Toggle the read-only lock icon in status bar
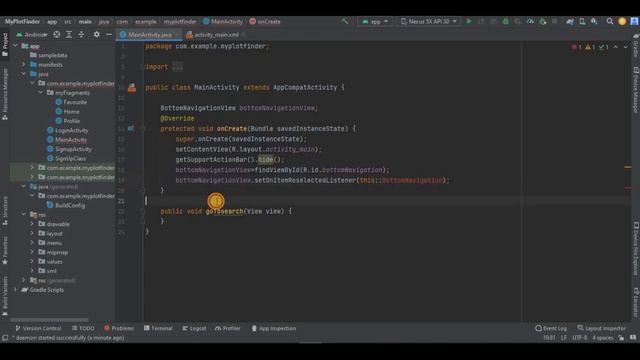Screen dimensions: 640x360 pos(621,338)
